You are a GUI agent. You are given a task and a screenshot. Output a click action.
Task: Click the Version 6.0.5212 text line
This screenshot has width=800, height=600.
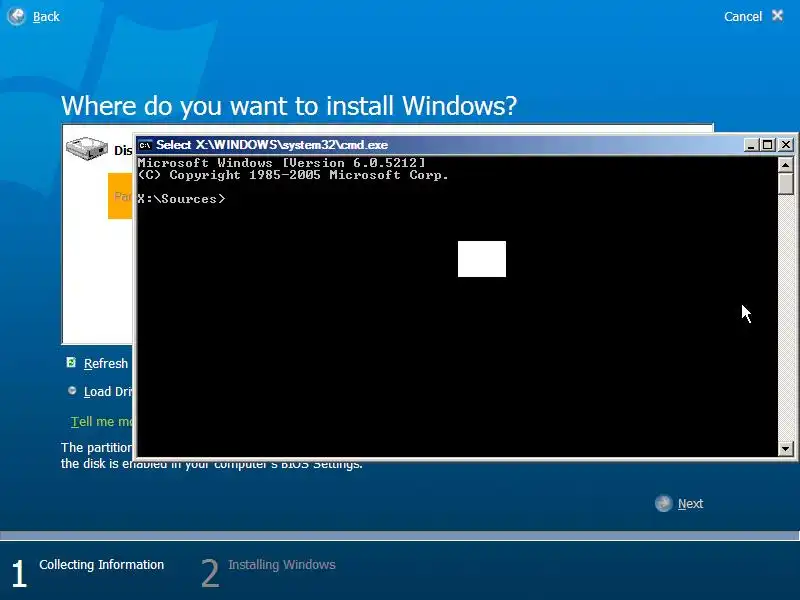282,163
